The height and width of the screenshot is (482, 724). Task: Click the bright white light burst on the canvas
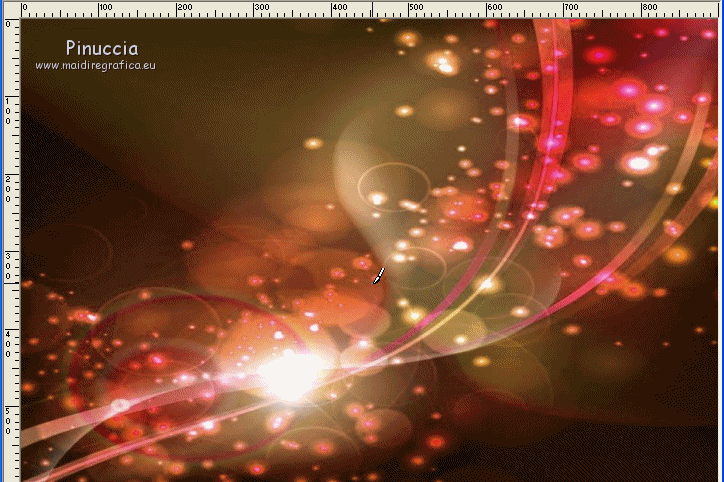290,375
